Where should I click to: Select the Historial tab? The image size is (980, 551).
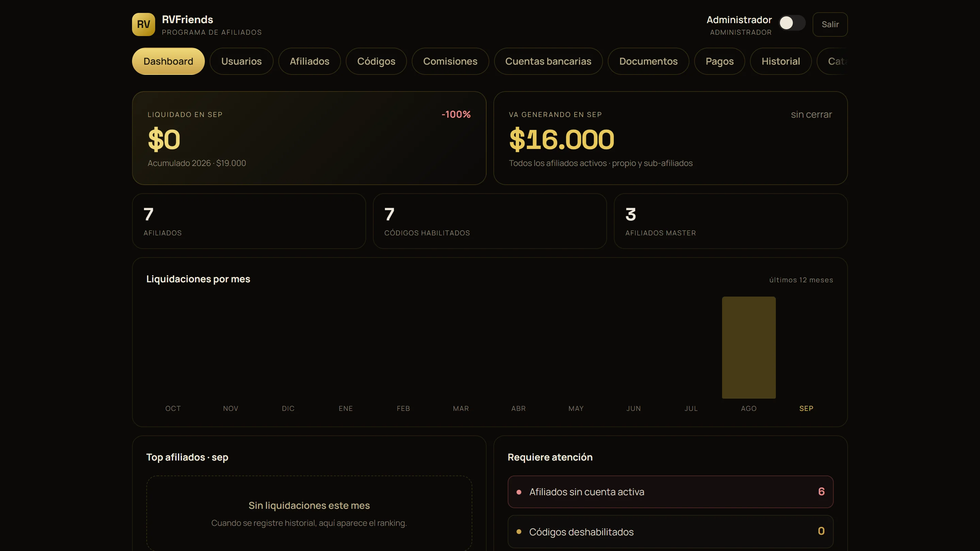pyautogui.click(x=781, y=61)
